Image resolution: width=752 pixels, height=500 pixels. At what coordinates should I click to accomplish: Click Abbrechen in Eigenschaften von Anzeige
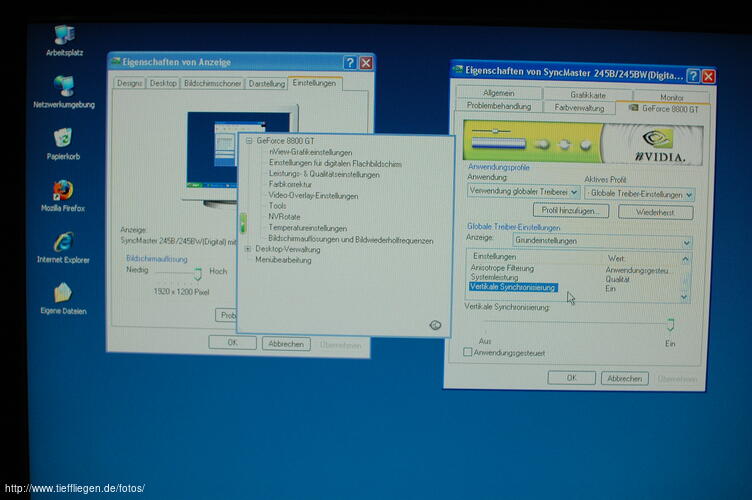[286, 344]
